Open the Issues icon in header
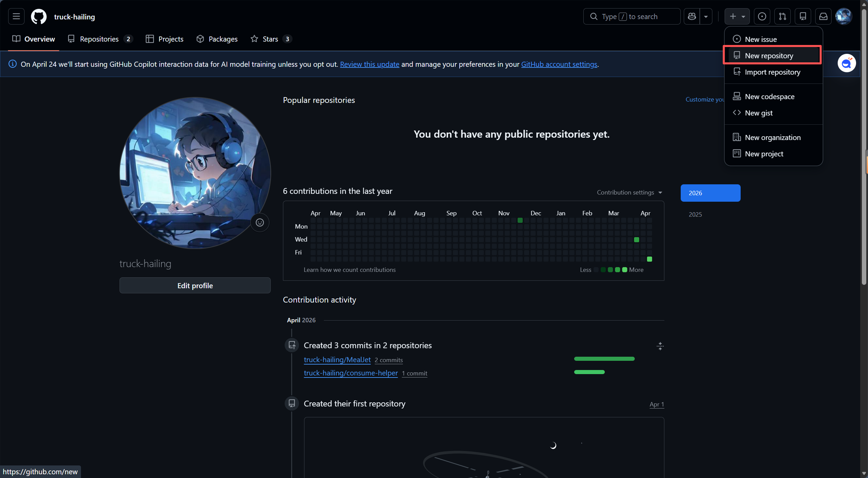Screen dimensions: 868x478 click(x=762, y=16)
